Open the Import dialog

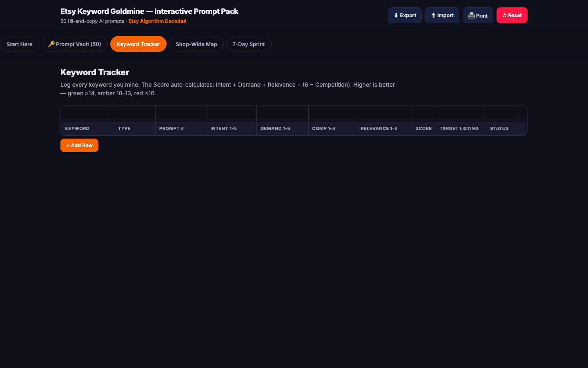click(x=442, y=16)
